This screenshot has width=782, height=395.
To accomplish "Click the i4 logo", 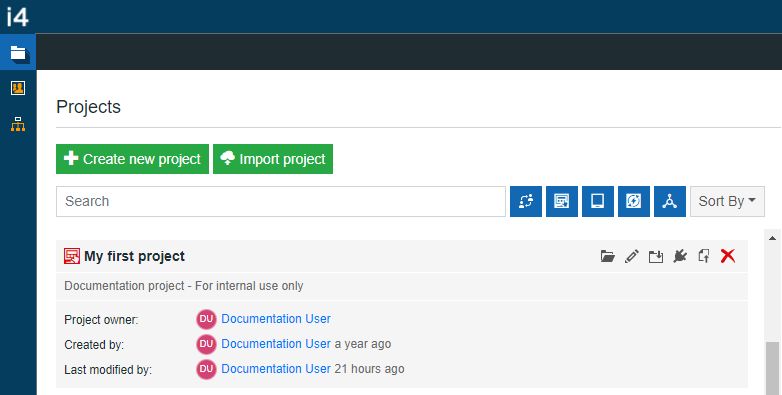I will point(17,16).
